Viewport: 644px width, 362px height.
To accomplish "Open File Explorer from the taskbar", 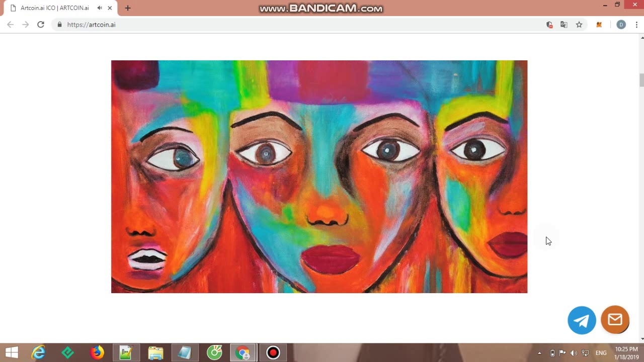I will pyautogui.click(x=155, y=352).
